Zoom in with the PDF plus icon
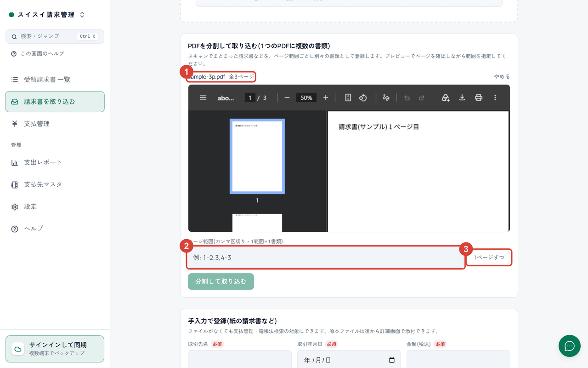This screenshot has height=368, width=588. (x=326, y=98)
